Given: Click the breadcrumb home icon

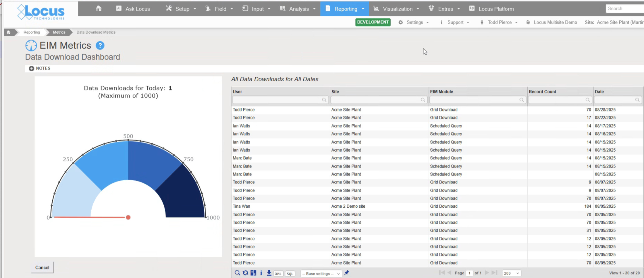Looking at the screenshot, I should click(x=9, y=32).
